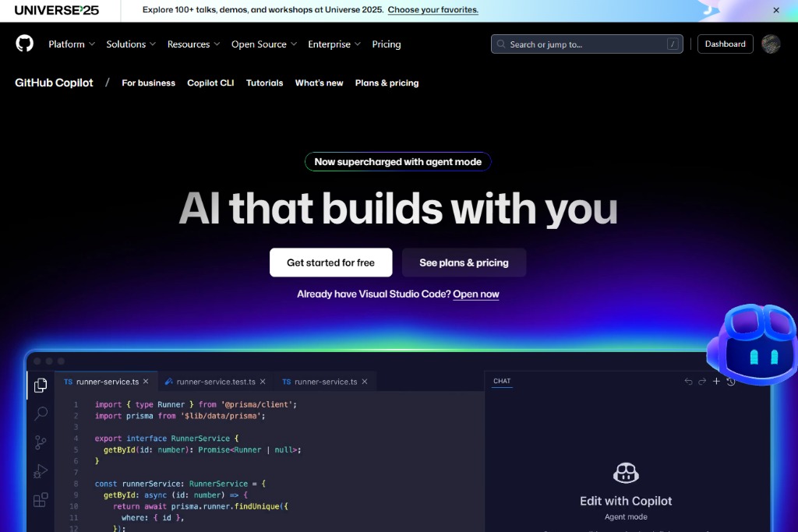Viewport: 798px width, 532px height.
Task: Click the undo arrow in the chat panel
Action: click(687, 381)
